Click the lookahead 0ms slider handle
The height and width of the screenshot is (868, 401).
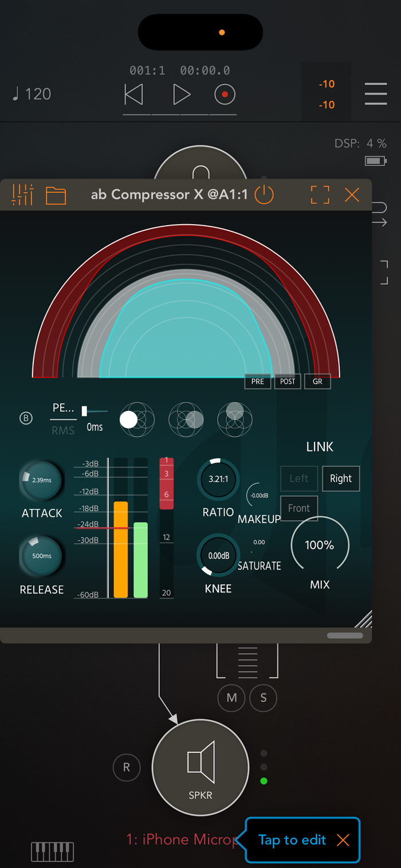pyautogui.click(x=84, y=411)
